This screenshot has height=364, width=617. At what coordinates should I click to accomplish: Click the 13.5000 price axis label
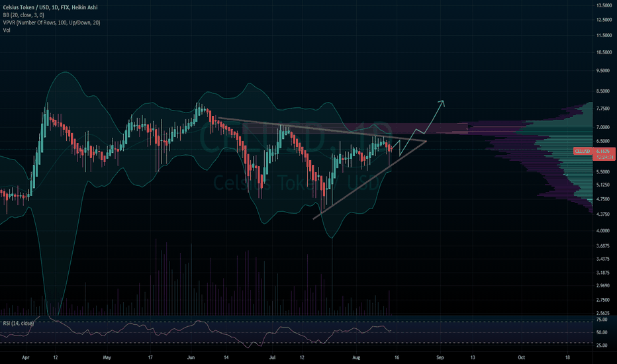(604, 5)
